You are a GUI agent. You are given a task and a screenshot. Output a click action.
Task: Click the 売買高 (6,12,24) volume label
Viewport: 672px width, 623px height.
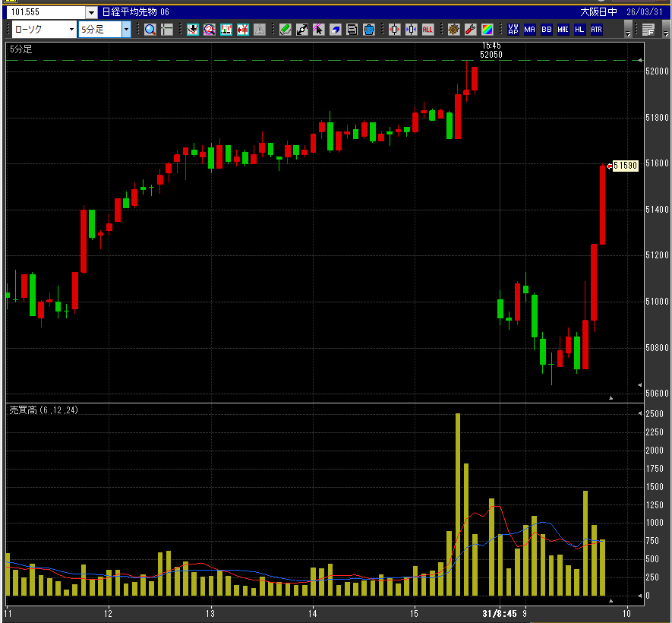pos(44,410)
